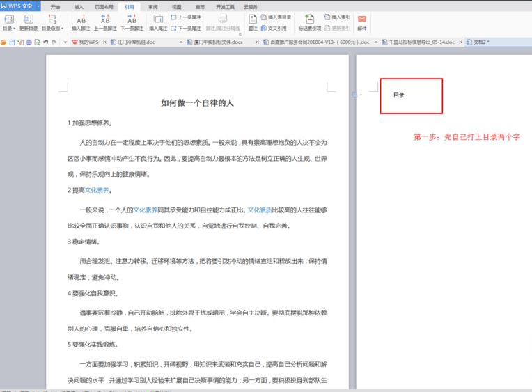
Task: Click the Caption (题注) icon
Action: 253,19
